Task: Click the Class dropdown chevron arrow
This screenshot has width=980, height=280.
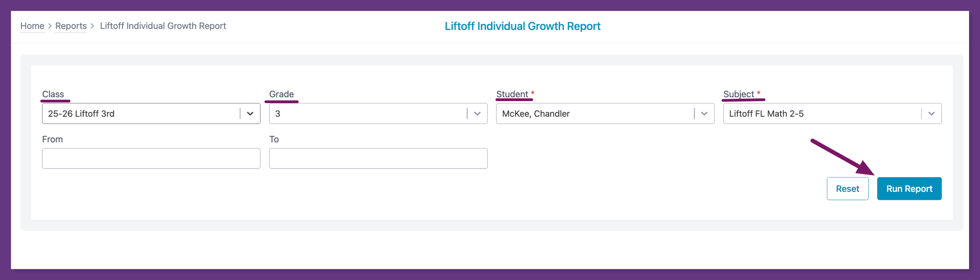Action: point(250,114)
